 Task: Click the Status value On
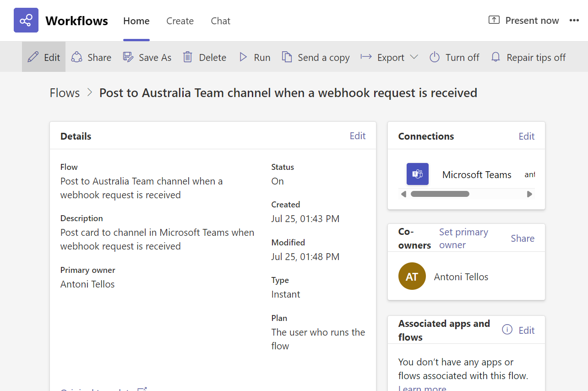(x=278, y=181)
